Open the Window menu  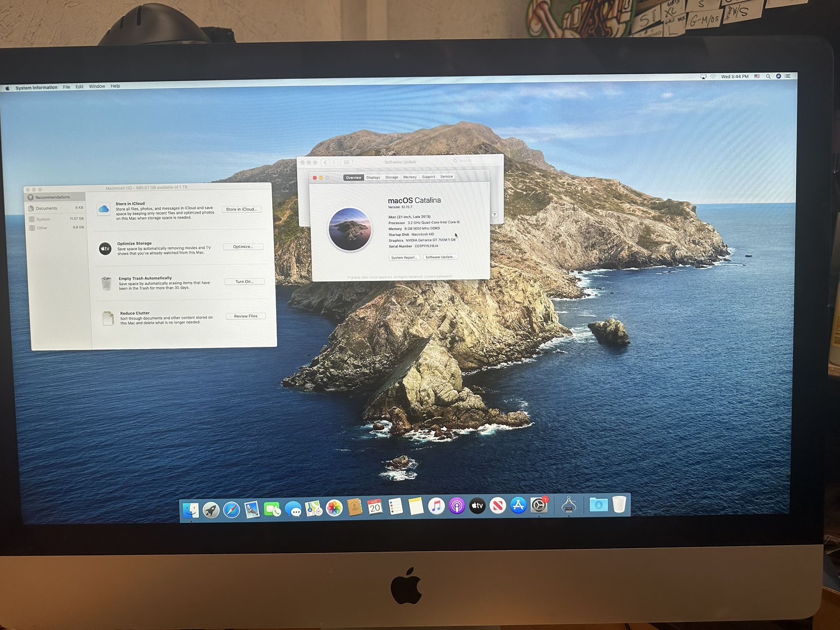tap(97, 86)
